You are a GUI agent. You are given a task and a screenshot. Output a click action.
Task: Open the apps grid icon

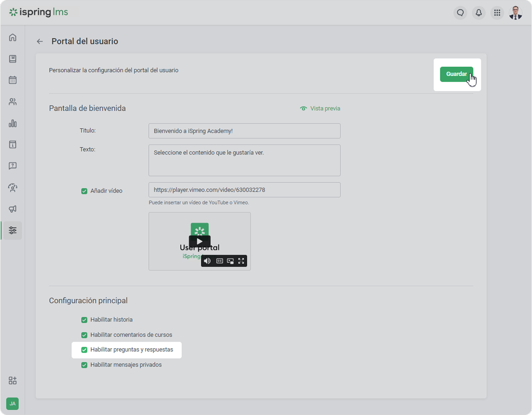click(x=497, y=13)
